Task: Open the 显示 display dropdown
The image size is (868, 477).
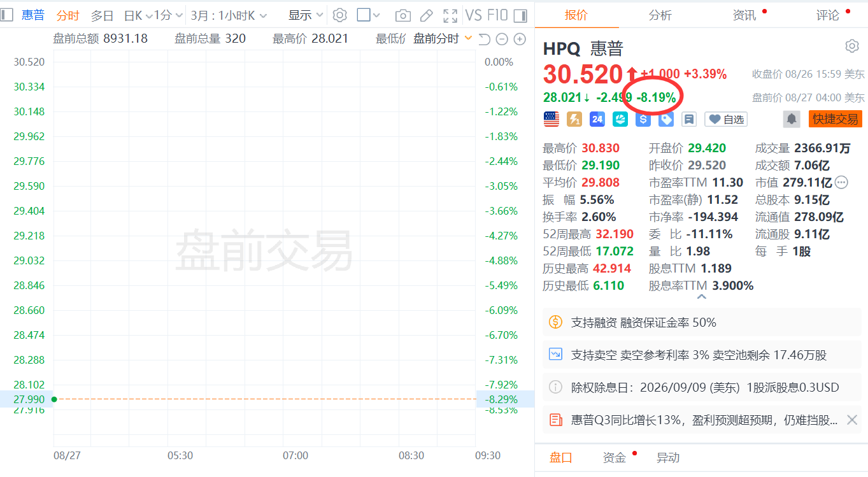Action: point(306,15)
